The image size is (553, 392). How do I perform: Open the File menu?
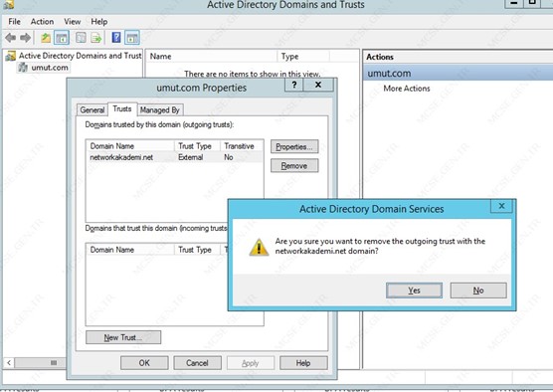coord(15,22)
